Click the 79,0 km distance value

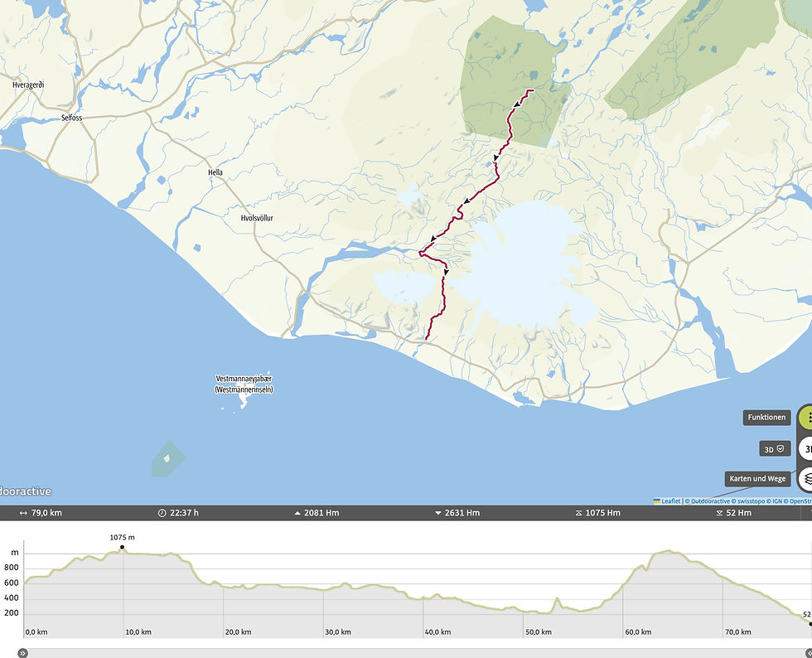coord(46,513)
